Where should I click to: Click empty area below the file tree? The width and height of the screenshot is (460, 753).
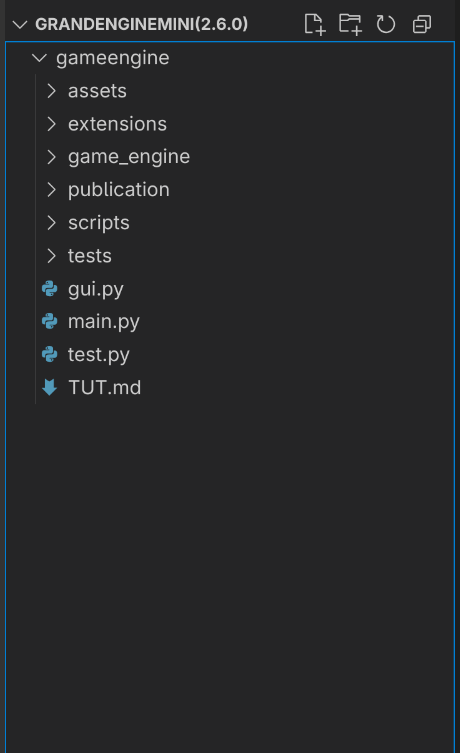click(x=230, y=576)
